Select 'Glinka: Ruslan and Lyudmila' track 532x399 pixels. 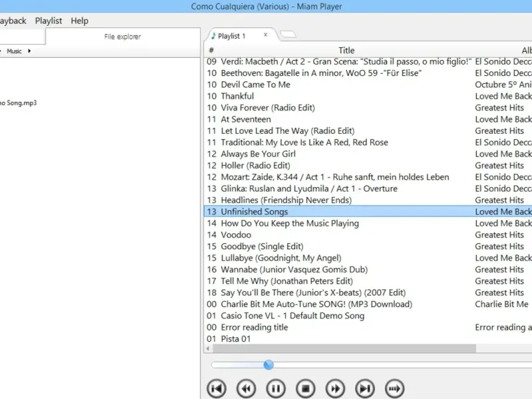pos(368,188)
